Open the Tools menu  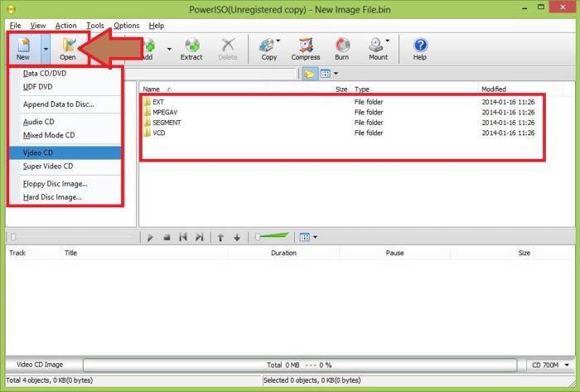pos(95,26)
